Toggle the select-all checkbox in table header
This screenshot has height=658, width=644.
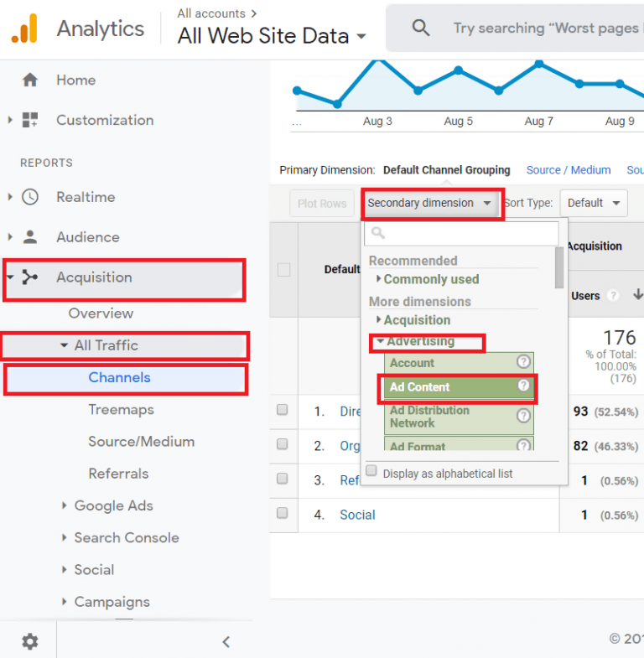[283, 270]
